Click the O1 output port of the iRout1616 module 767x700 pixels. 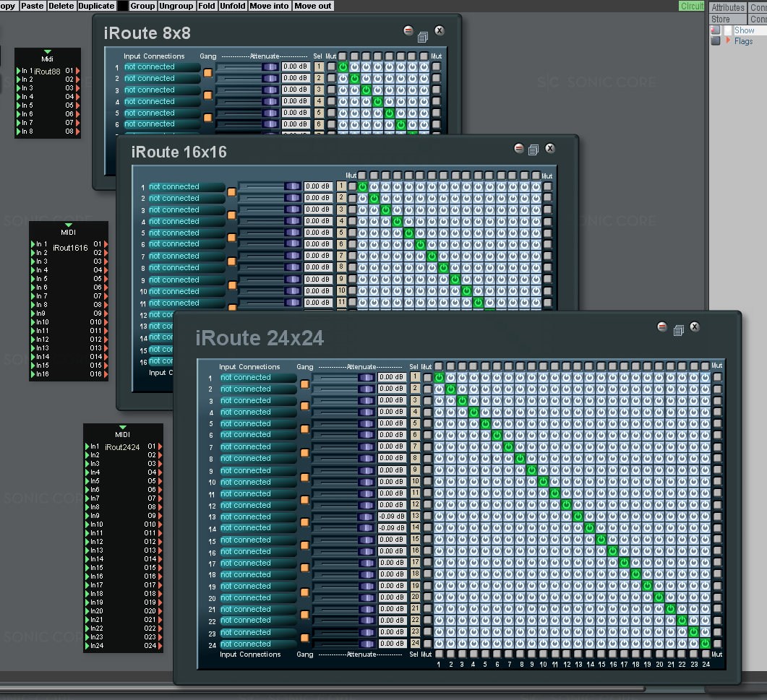point(106,244)
